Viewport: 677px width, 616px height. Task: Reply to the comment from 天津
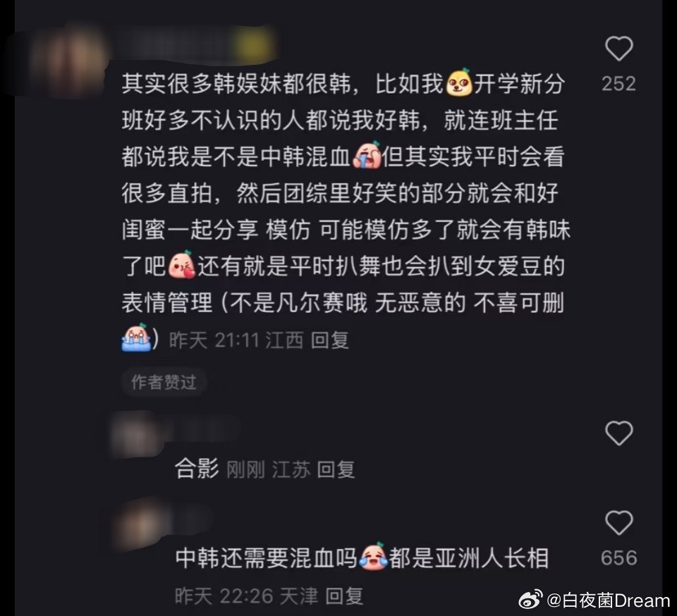coord(344,596)
